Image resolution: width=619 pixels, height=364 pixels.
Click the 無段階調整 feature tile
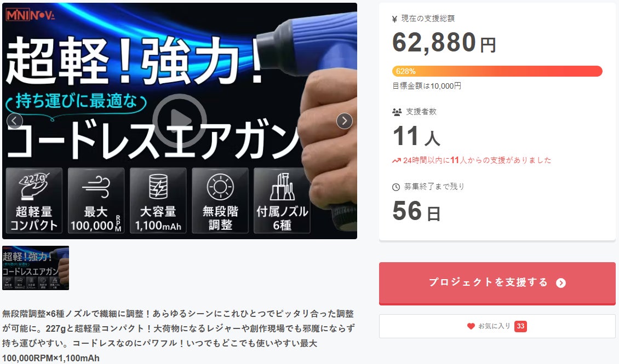point(220,200)
